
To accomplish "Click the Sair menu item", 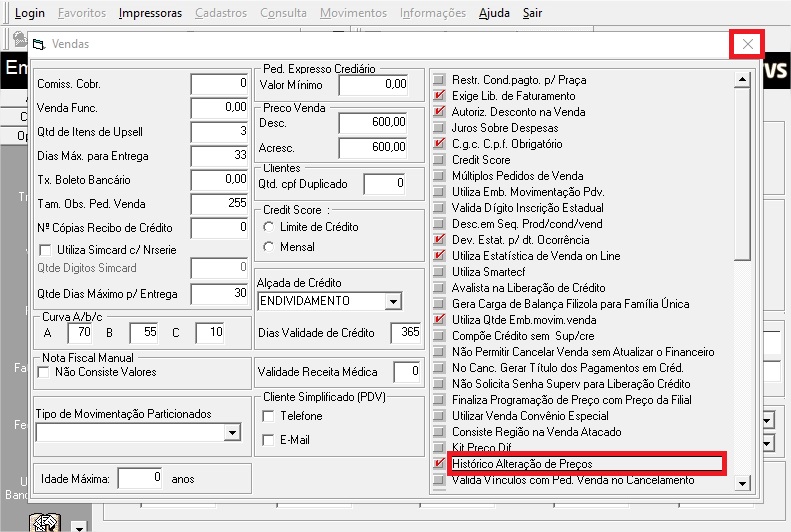I will pyautogui.click(x=532, y=13).
